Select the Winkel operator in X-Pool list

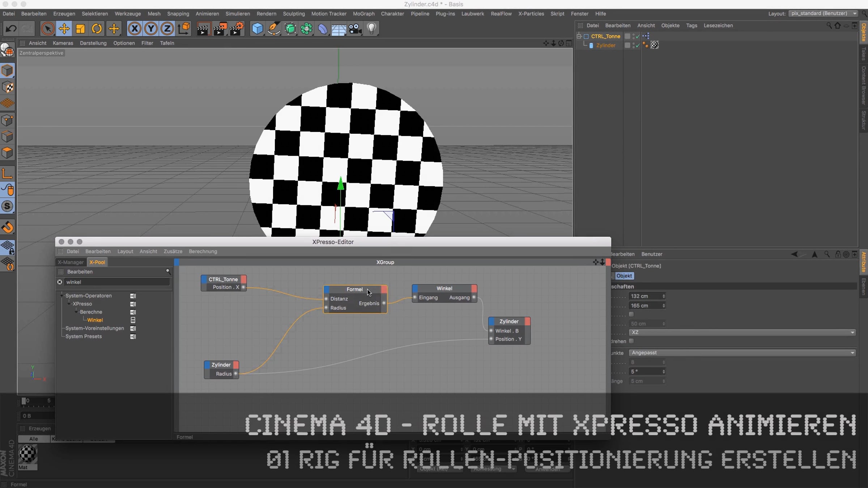[95, 320]
